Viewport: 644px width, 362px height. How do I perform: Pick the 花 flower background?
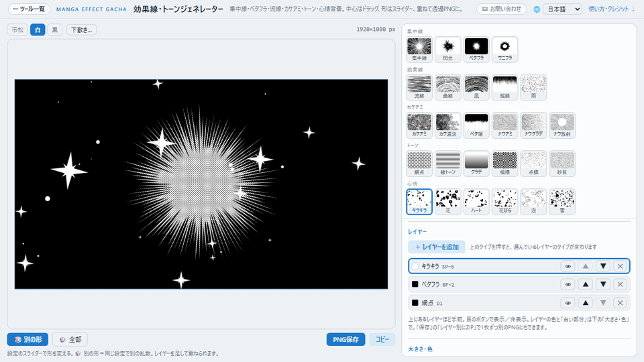pyautogui.click(x=447, y=202)
